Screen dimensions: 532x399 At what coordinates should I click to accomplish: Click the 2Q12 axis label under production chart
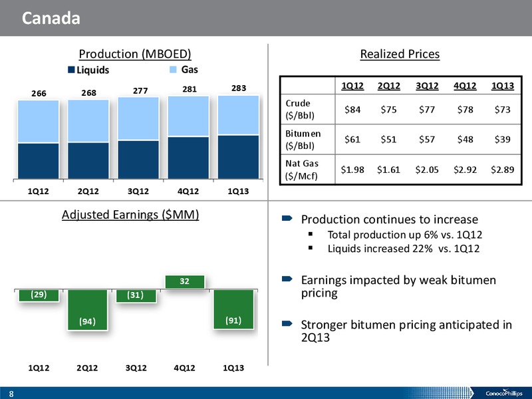[x=88, y=192]
